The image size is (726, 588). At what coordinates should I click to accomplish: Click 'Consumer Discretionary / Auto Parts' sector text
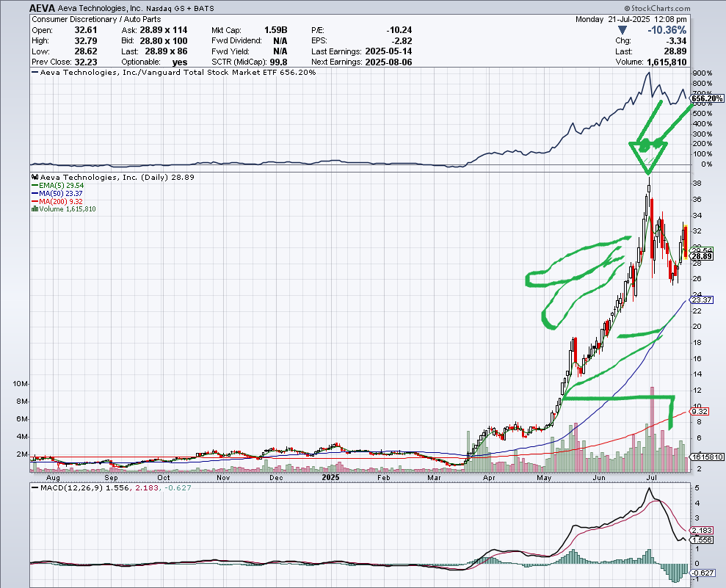(x=96, y=19)
